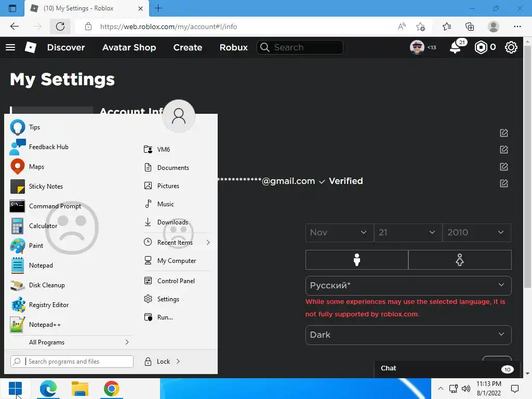The height and width of the screenshot is (399, 532).
Task: Click the taskbar volume icon
Action: coord(466,389)
